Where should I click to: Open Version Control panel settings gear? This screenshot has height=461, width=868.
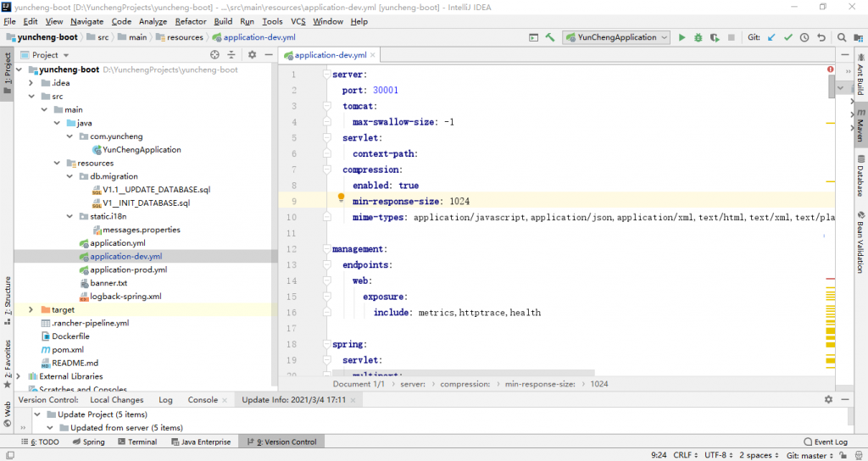(828, 399)
